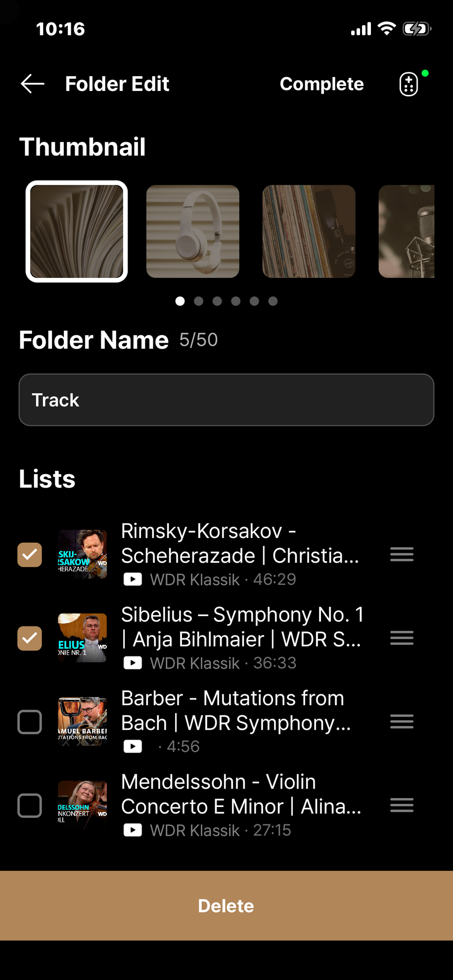Uncheck the Rimsky-Korsakov Scheherazade checkbox
The width and height of the screenshot is (453, 980).
tap(30, 555)
